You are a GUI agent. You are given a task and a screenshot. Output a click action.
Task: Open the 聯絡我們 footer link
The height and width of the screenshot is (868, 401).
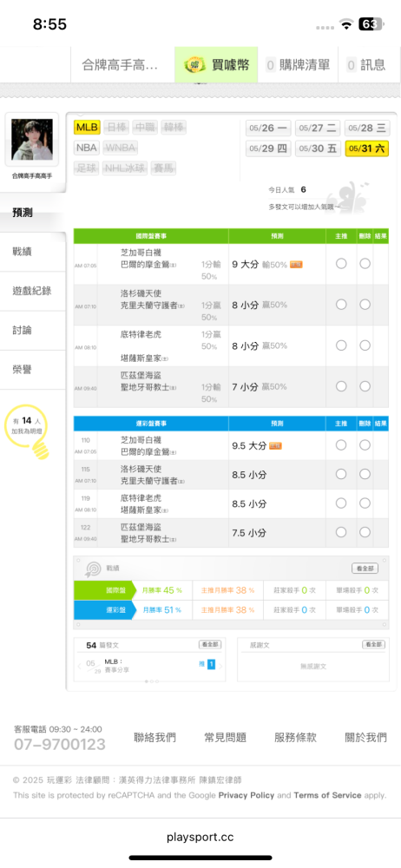[155, 737]
